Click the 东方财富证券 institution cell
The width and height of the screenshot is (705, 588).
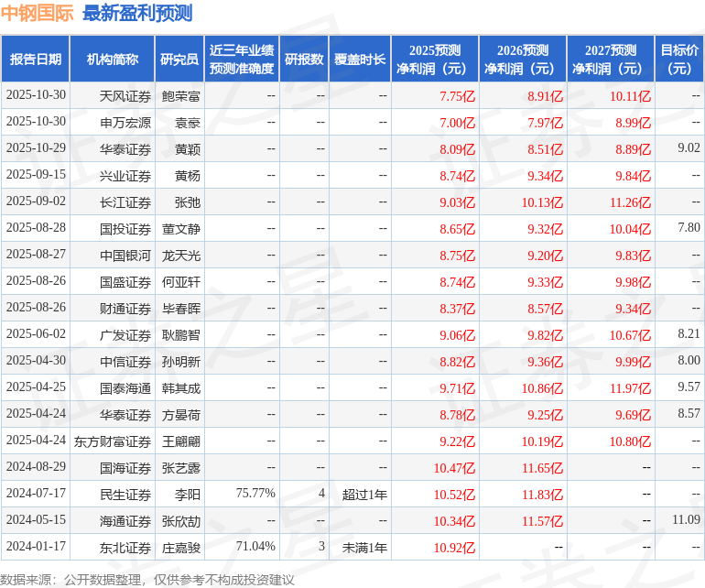(x=113, y=441)
